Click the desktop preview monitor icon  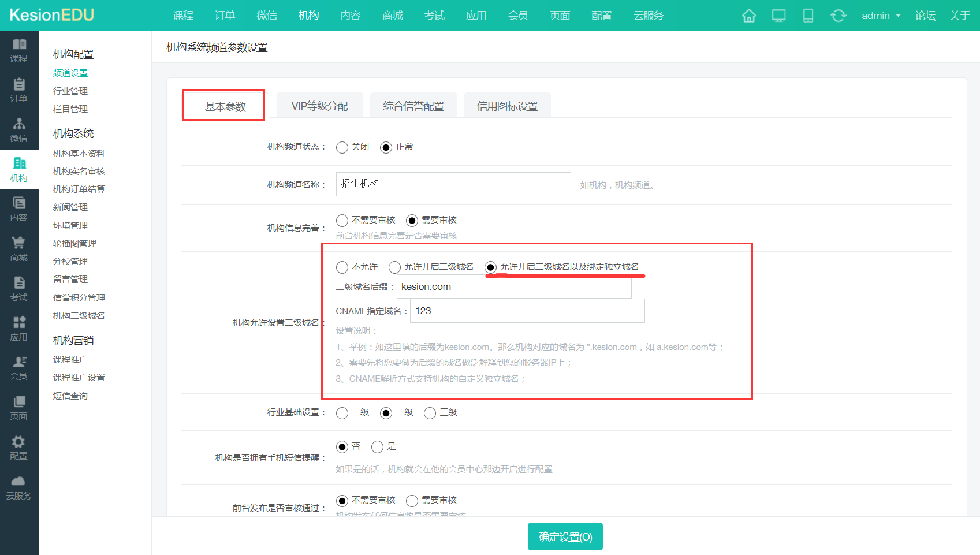(x=778, y=16)
